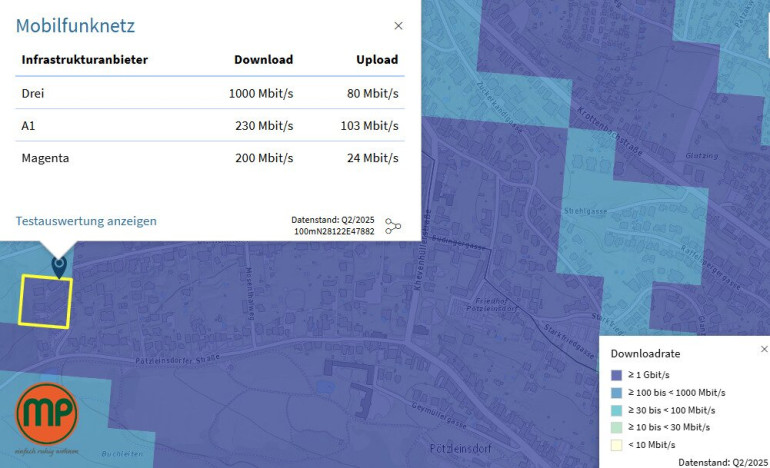The width and height of the screenshot is (770, 468).
Task: Click the Infrastrukturanbieter column header
Action: pyautogui.click(x=85, y=60)
